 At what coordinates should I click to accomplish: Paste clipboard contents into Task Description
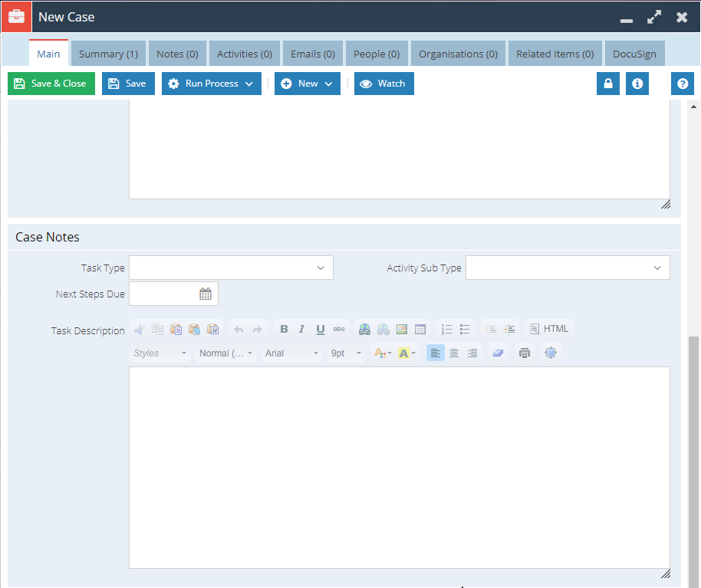(x=176, y=330)
